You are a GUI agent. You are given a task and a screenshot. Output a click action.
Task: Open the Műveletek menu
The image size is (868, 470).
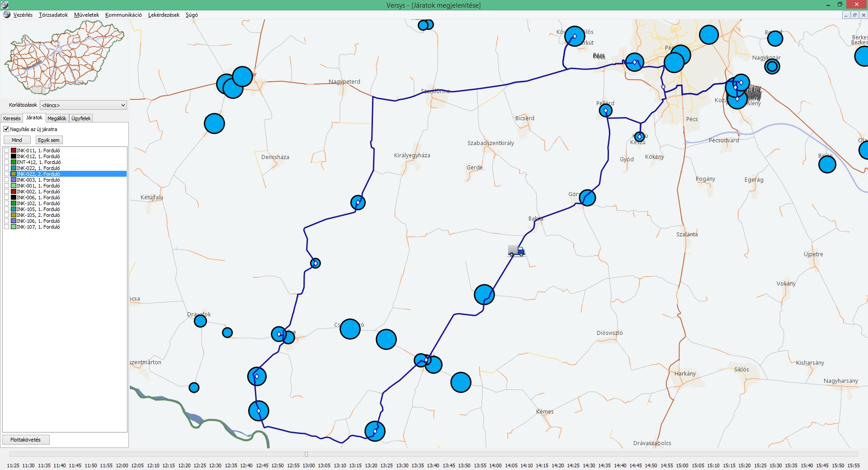coord(86,15)
